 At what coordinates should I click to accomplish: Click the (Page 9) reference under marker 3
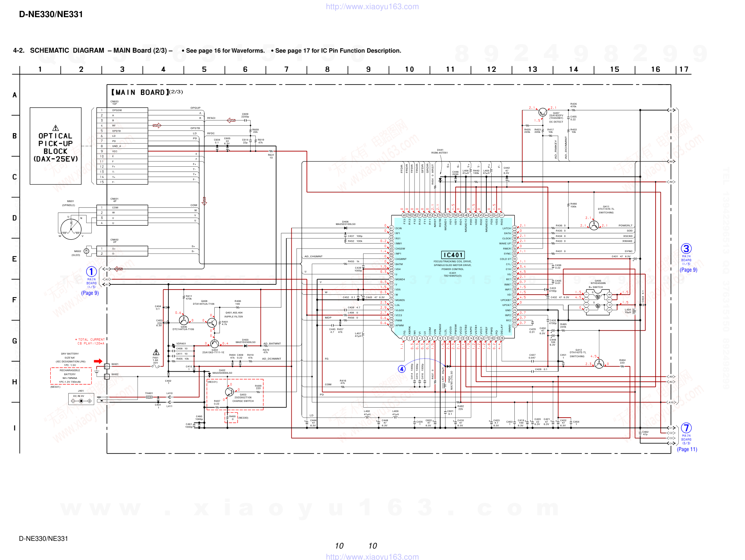(688, 270)
